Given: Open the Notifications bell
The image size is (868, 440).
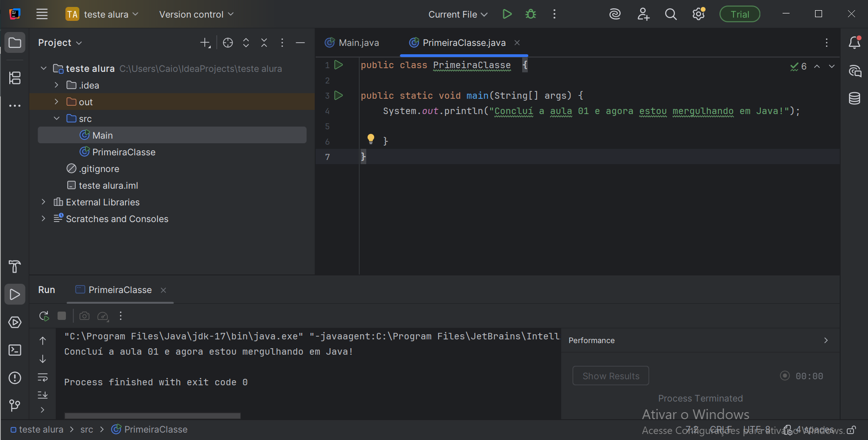Looking at the screenshot, I should click(x=855, y=43).
